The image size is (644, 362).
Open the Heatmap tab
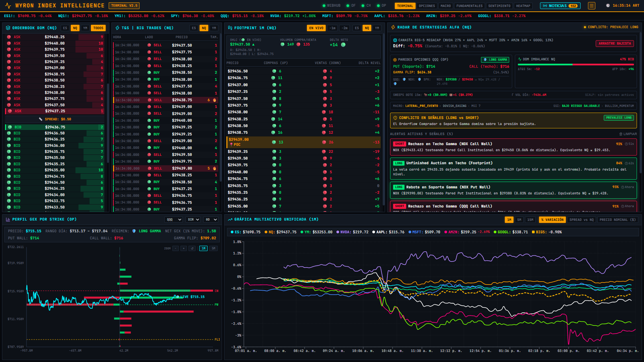[x=523, y=6]
